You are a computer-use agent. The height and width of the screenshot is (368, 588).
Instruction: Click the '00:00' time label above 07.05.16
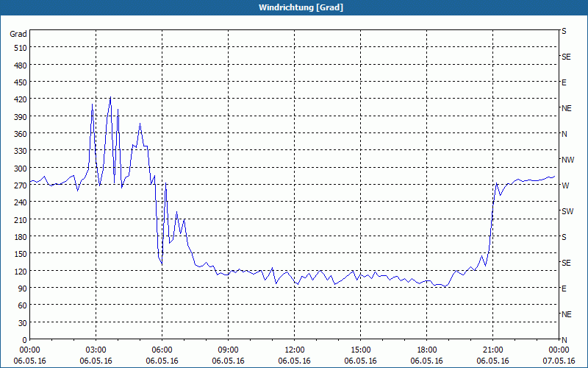(x=559, y=350)
